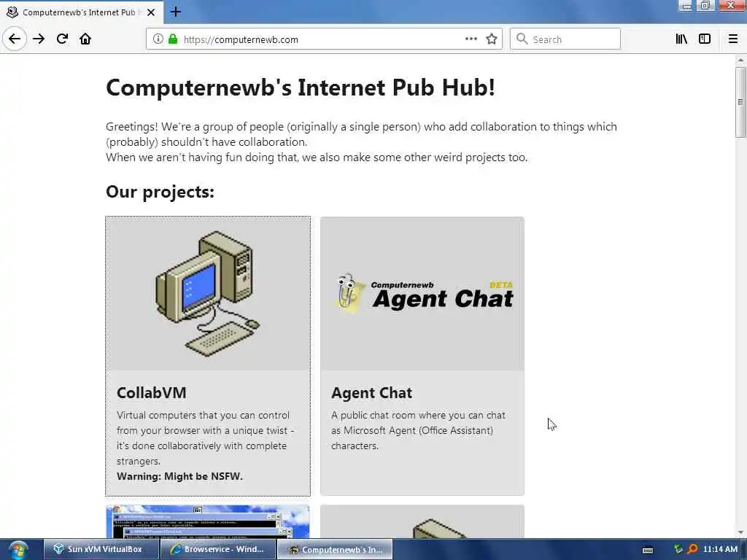Switch to Browservice taskbar window
This screenshot has width=747, height=560.
coord(218,549)
